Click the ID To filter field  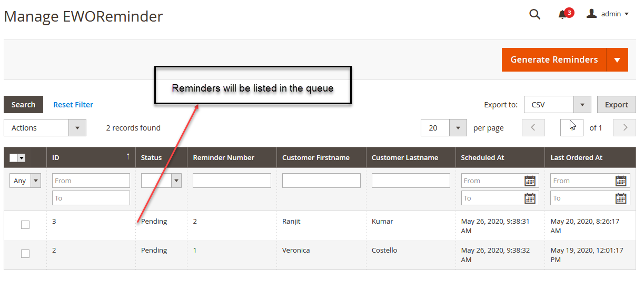click(91, 198)
